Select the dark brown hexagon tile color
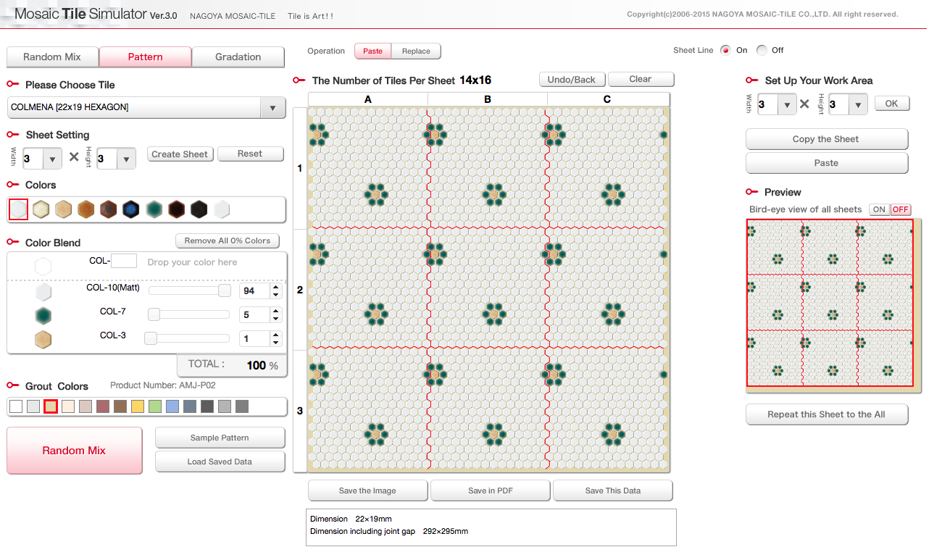Image resolution: width=942 pixels, height=560 pixels. point(176,209)
